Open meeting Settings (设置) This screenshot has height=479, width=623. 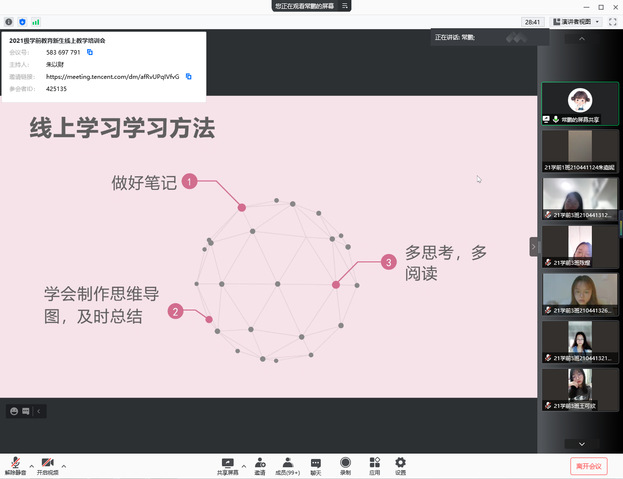400,464
